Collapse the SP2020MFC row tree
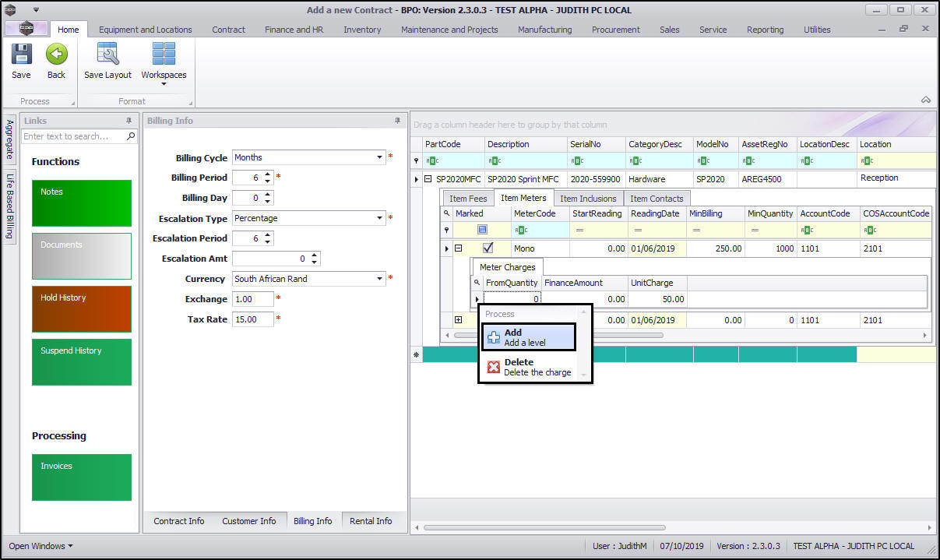The image size is (940, 560). (x=428, y=179)
